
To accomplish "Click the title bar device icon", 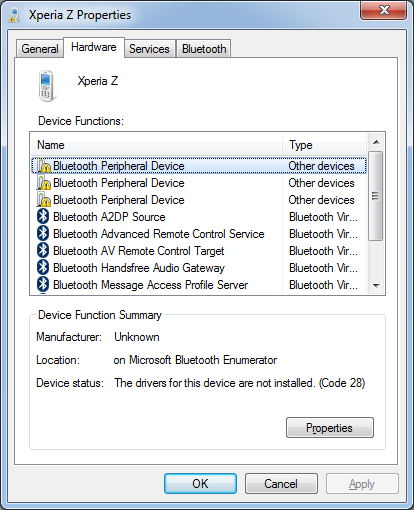I will (x=14, y=15).
